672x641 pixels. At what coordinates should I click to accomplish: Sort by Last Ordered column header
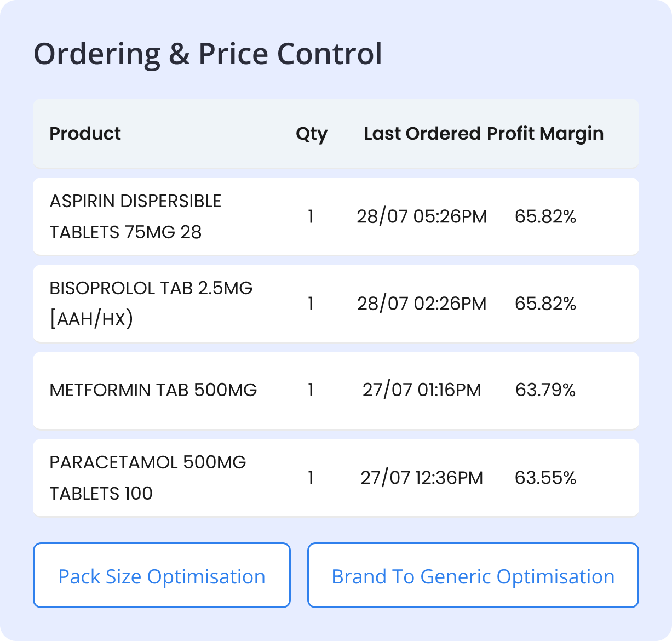click(x=422, y=134)
